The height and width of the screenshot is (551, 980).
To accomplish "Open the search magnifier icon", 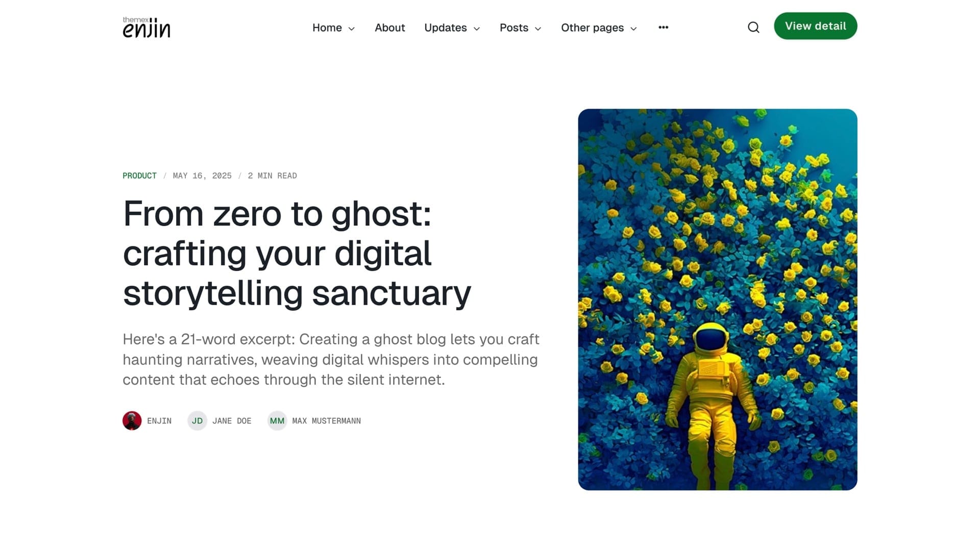I will pyautogui.click(x=753, y=28).
